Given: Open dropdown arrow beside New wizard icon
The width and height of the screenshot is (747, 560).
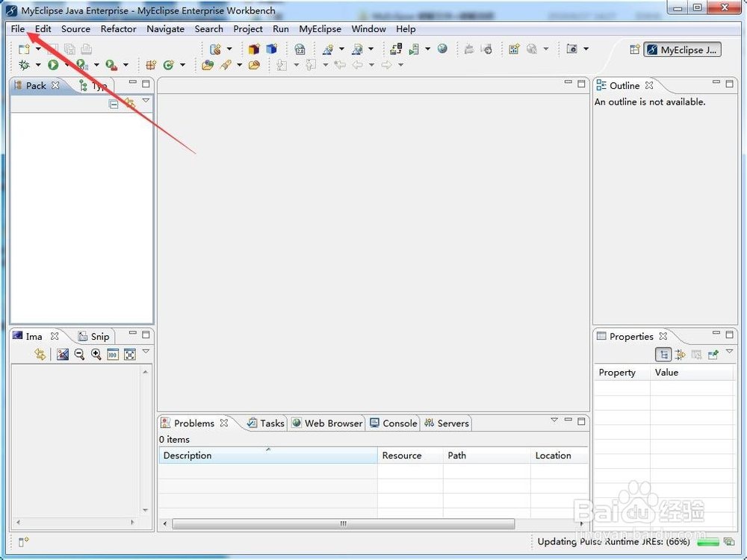Looking at the screenshot, I should click(38, 49).
